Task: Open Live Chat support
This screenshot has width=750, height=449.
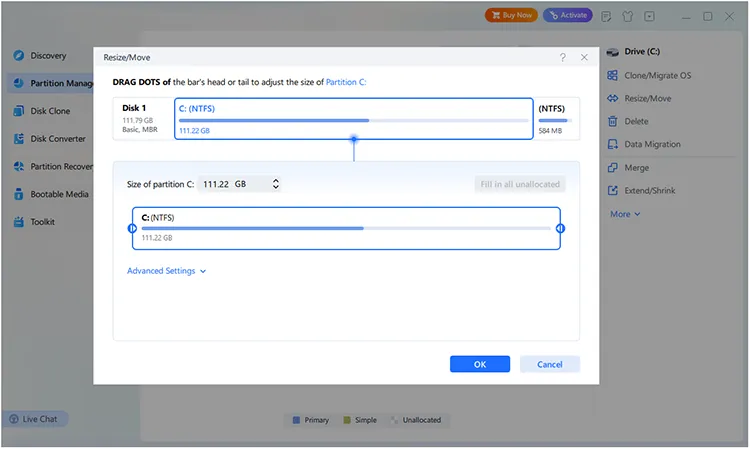Action: coord(36,419)
